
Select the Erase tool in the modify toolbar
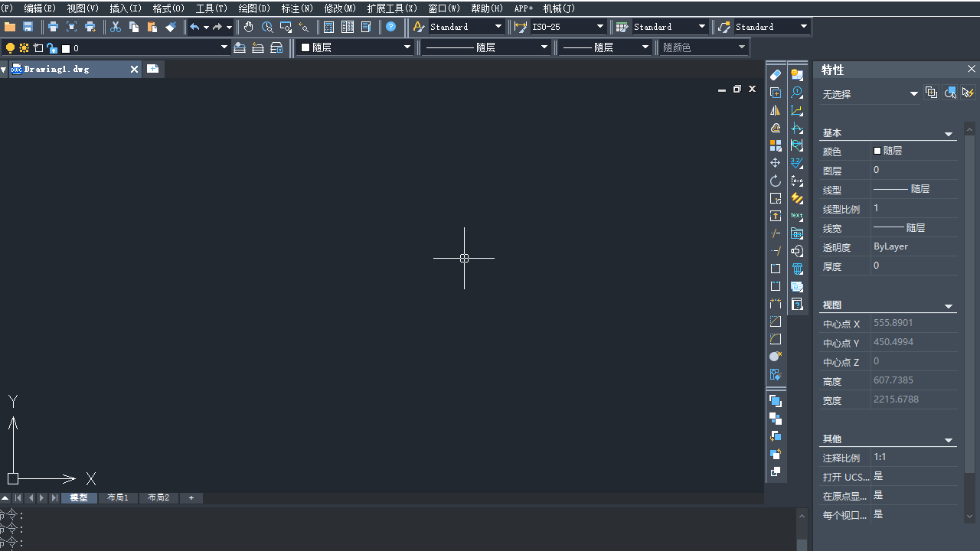point(776,75)
